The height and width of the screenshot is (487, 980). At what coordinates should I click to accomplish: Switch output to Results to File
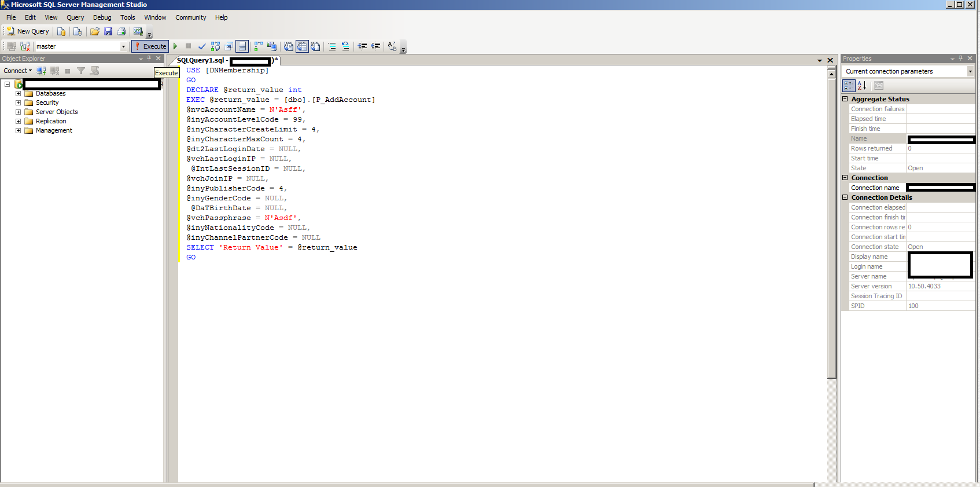[315, 46]
